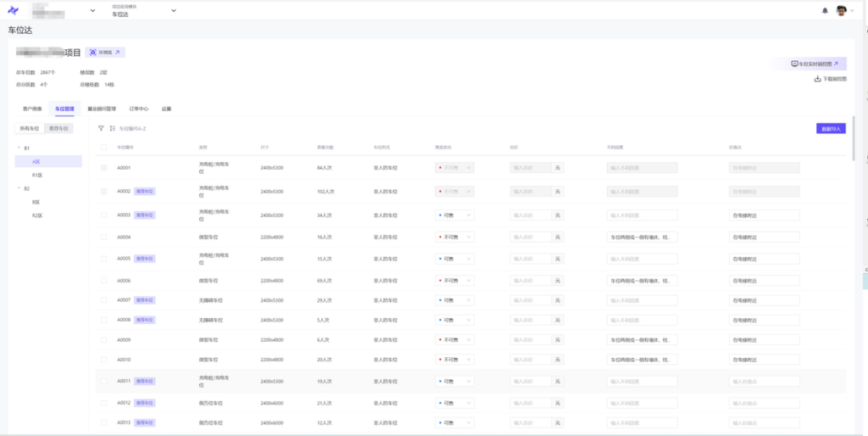Click the user avatar in the header
Screen dimensions: 868x436
pyautogui.click(x=841, y=10)
